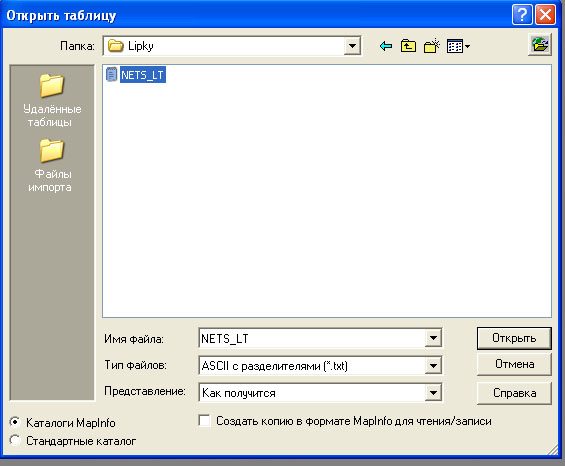565x466 pixels.
Task: Click into the Имя файла text field
Action: [x=312, y=338]
